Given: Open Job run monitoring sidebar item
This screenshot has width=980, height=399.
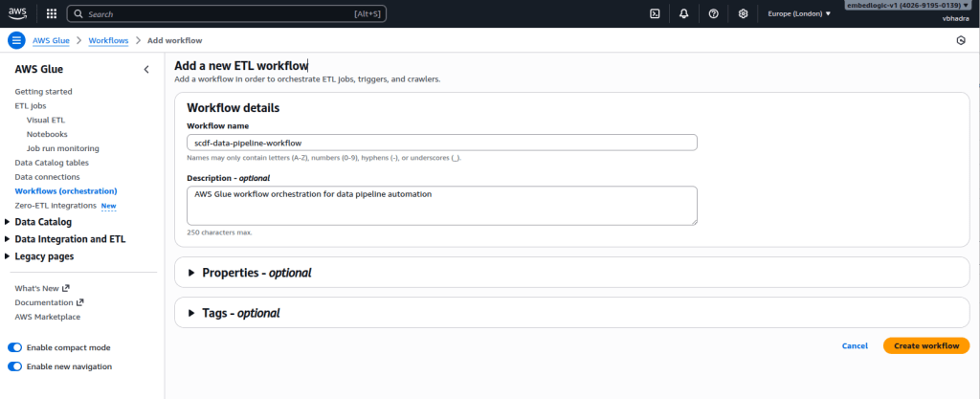Looking at the screenshot, I should (62, 148).
